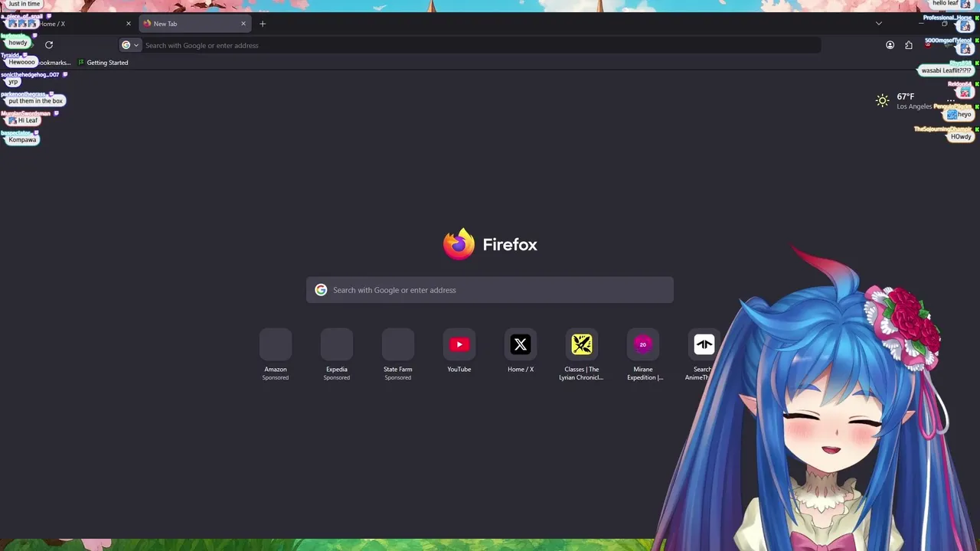Open the Firefox account icon
980x551 pixels.
coord(890,45)
